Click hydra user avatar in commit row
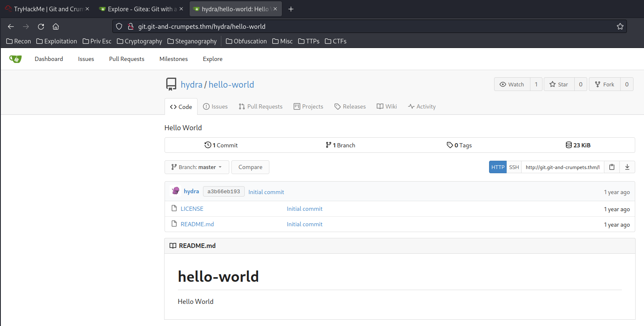This screenshot has height=326, width=644. coord(175,191)
